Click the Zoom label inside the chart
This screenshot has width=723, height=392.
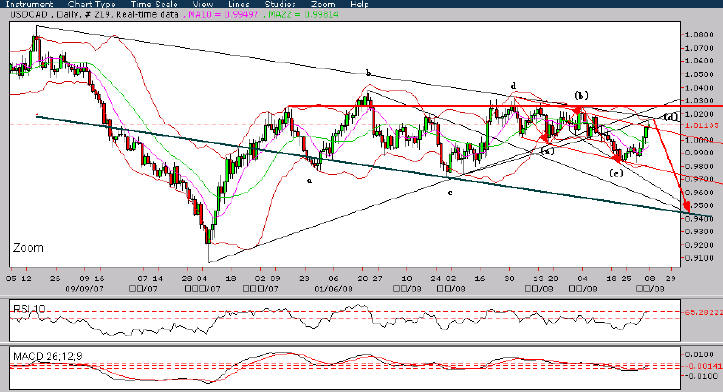[28, 248]
